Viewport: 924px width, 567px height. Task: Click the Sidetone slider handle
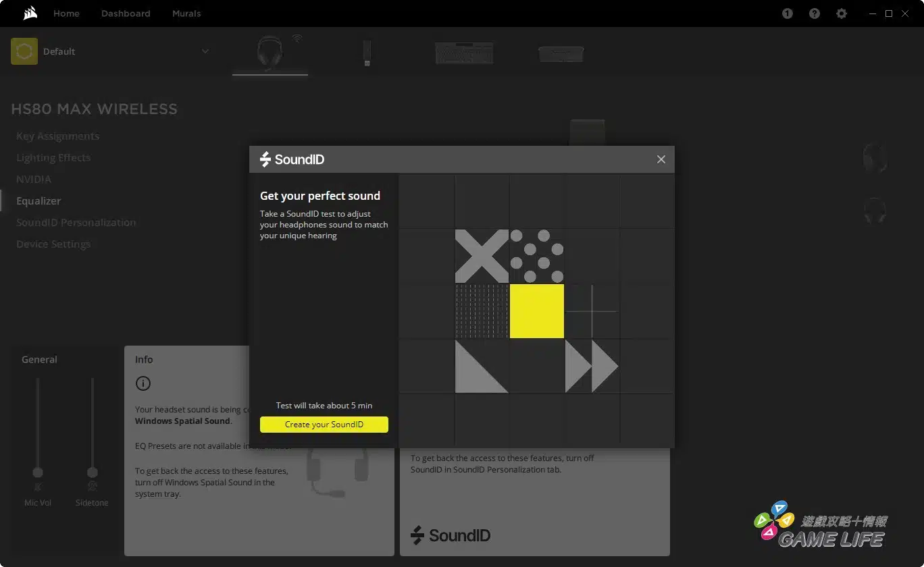click(93, 472)
